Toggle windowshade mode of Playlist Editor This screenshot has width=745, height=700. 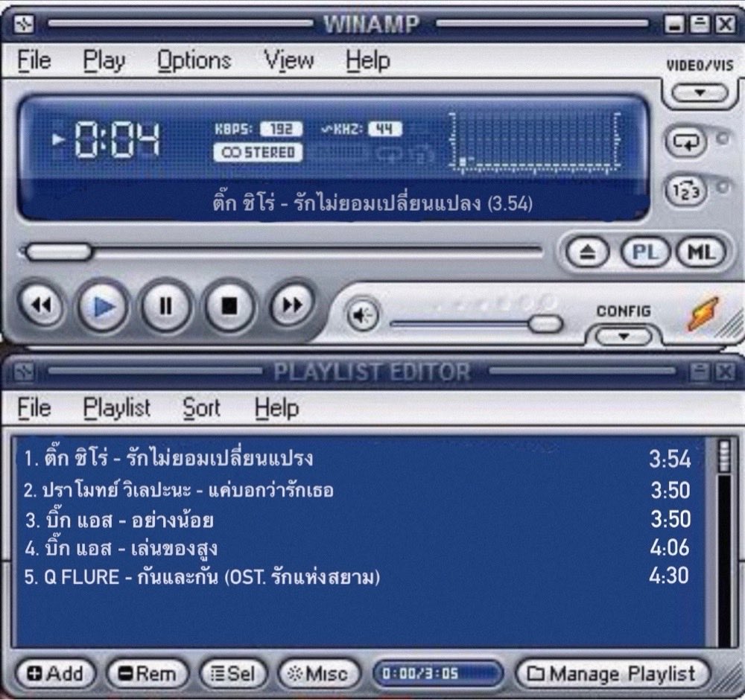coord(700,372)
